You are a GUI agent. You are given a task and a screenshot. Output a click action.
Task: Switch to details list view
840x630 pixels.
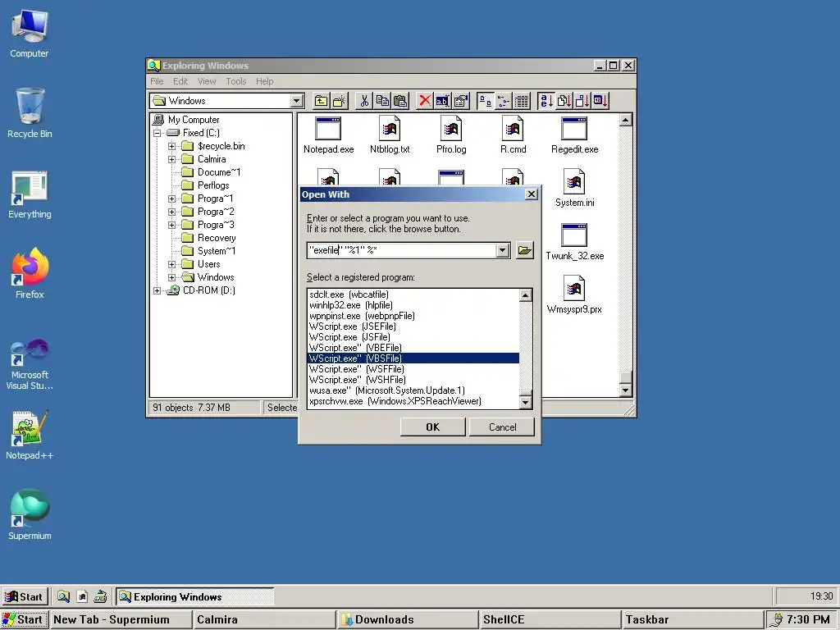pos(521,101)
